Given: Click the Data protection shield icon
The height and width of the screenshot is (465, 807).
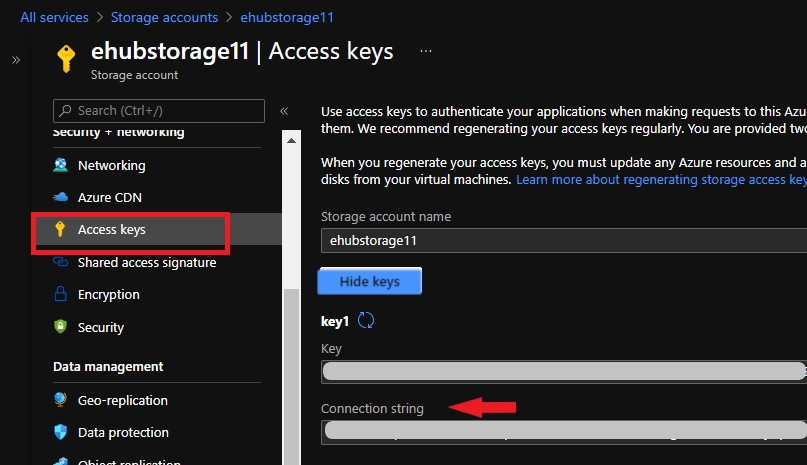Looking at the screenshot, I should [x=60, y=433].
